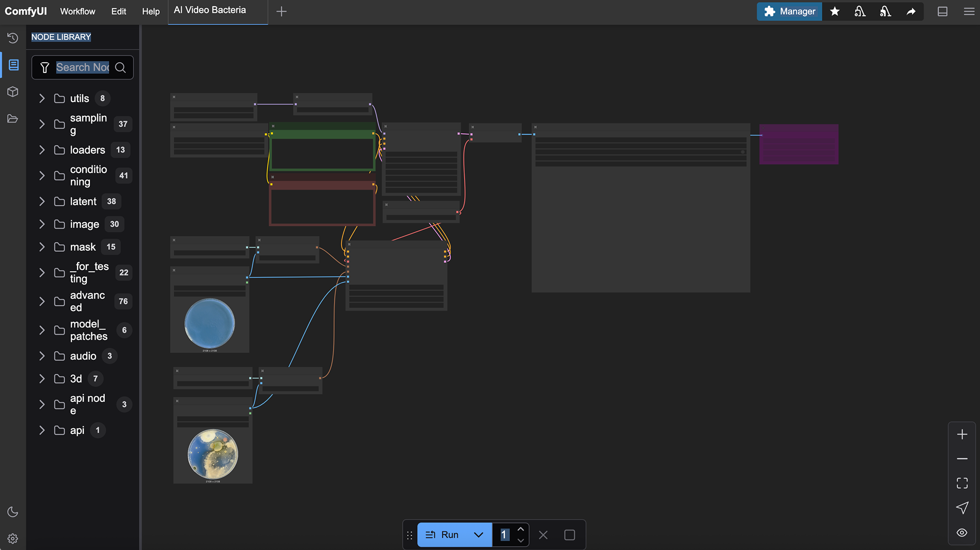The width and height of the screenshot is (980, 550).
Task: Select the audio folder label
Action: click(x=83, y=356)
